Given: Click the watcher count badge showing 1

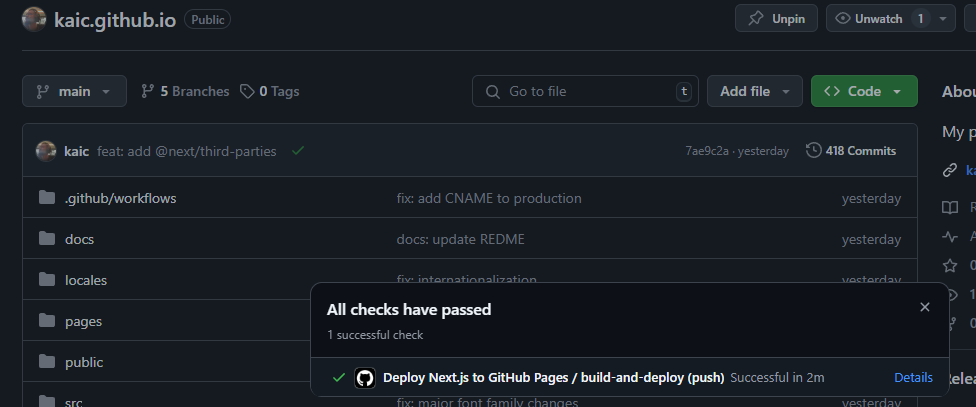Looking at the screenshot, I should pos(920,19).
